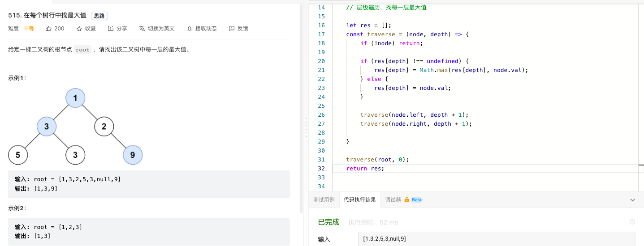
Task: Click the 已完成 status text
Action: pos(328,222)
